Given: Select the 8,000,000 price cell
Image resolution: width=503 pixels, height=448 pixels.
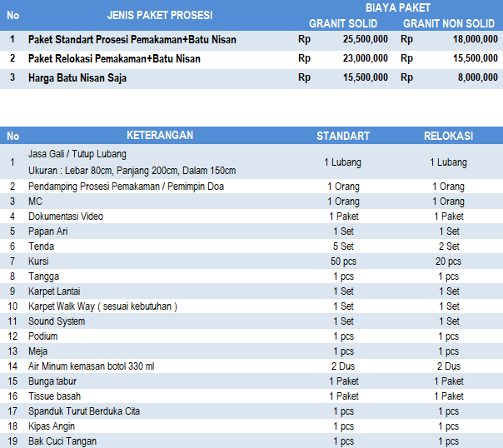Looking at the screenshot, I should pos(478,77).
